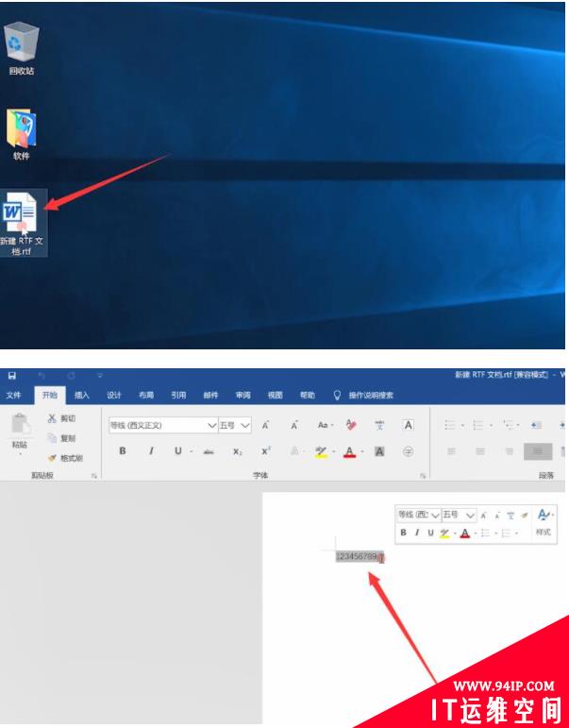Activate the 格式刷 format painter
Viewport: 569px width, 728px height.
pyautogui.click(x=65, y=458)
